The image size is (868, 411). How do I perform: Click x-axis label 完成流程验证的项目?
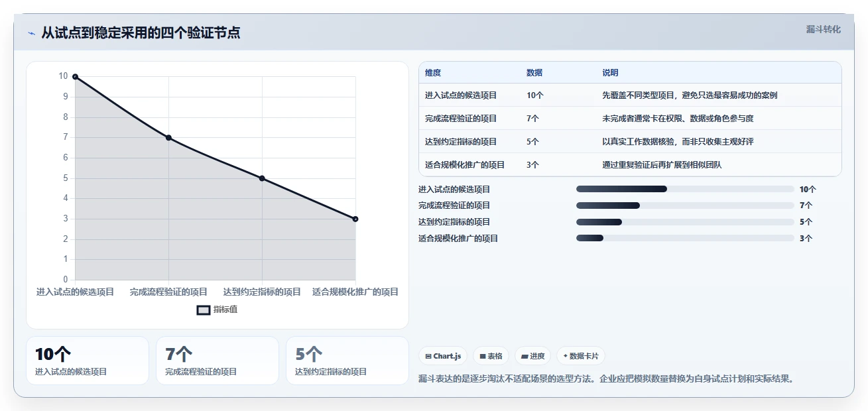pos(168,292)
